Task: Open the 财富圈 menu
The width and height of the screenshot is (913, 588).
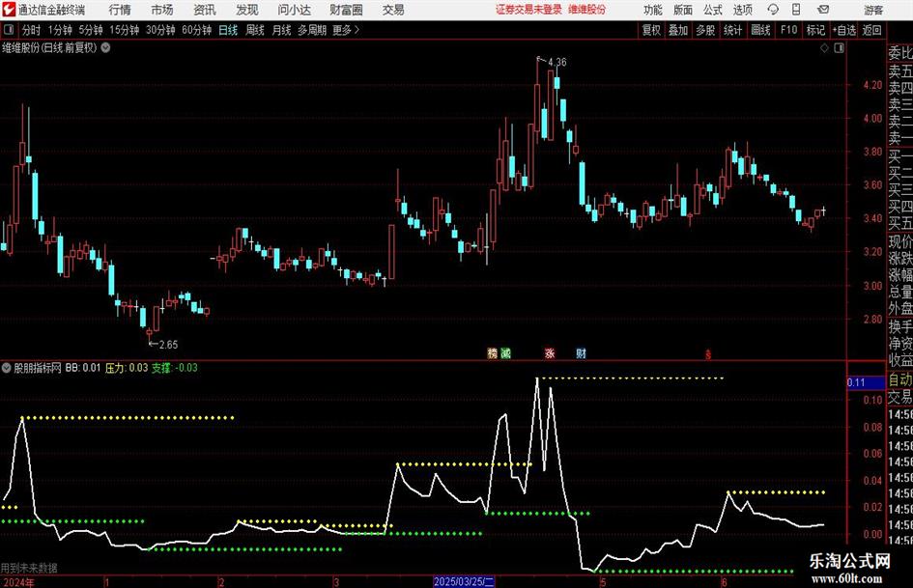Action: (x=346, y=10)
